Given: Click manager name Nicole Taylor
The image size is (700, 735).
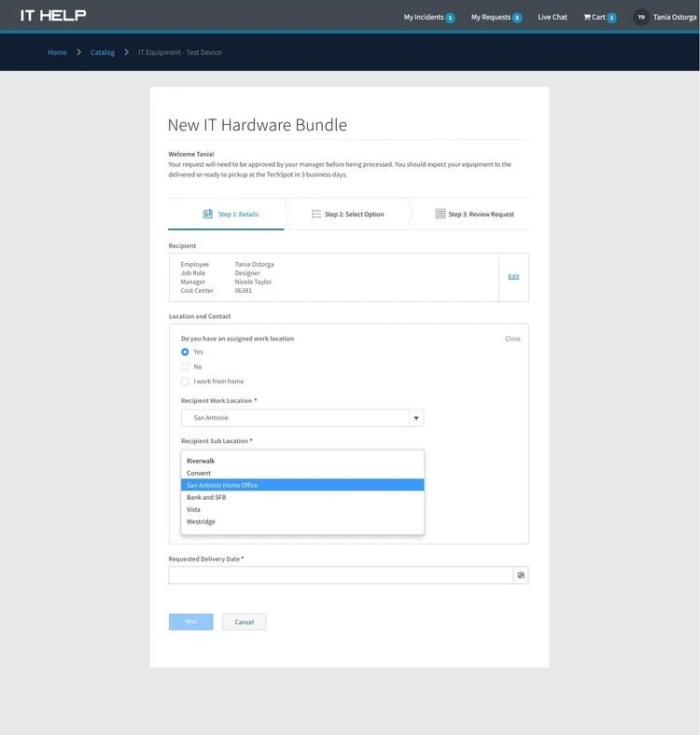Looking at the screenshot, I should click(253, 282).
